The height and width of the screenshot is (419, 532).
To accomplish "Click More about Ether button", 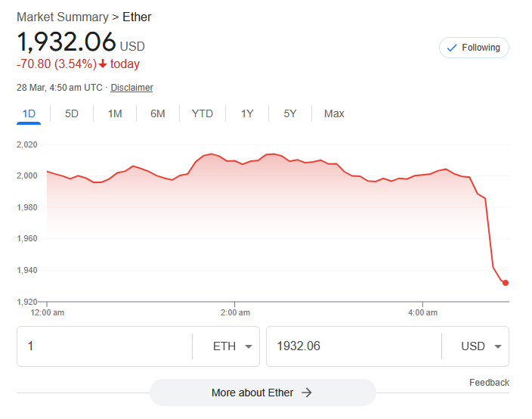I will click(262, 393).
